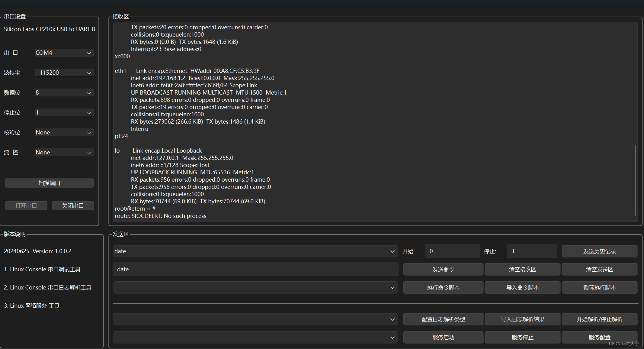Image resolution: width=644 pixels, height=349 pixels.
Task: Open 发送历史记录 send history
Action: [599, 251]
